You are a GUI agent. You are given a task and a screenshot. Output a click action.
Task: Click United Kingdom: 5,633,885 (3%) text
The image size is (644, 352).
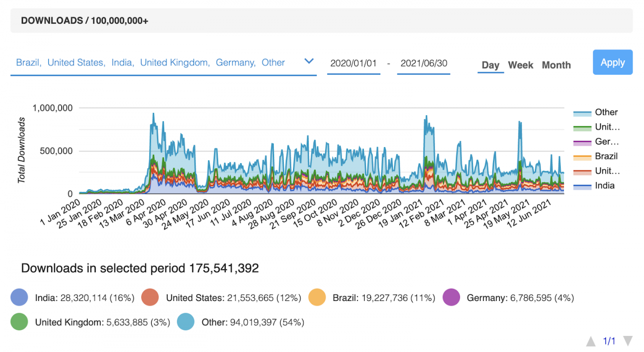point(103,323)
